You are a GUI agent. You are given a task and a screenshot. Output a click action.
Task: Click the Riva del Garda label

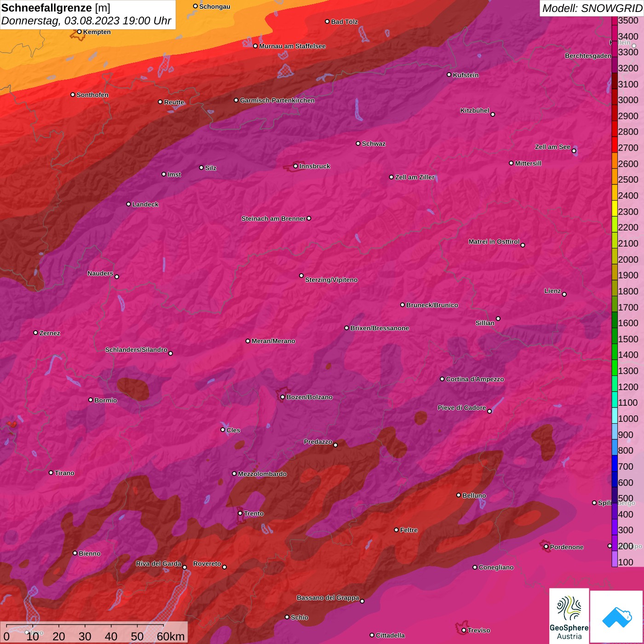pyautogui.click(x=159, y=563)
